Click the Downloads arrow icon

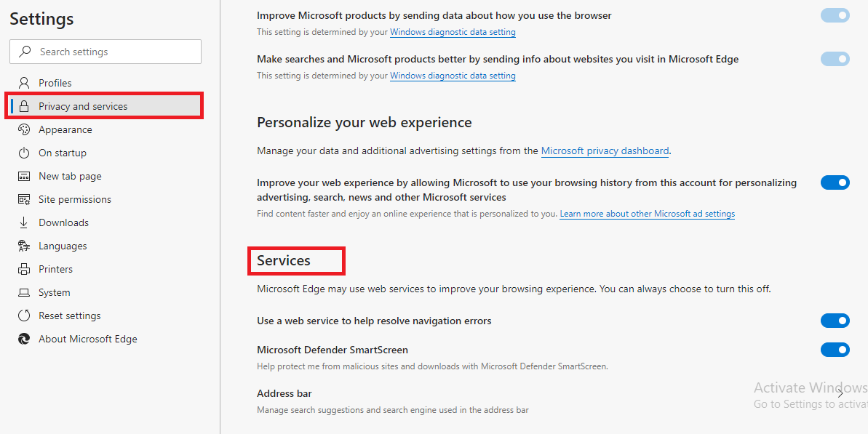point(24,222)
